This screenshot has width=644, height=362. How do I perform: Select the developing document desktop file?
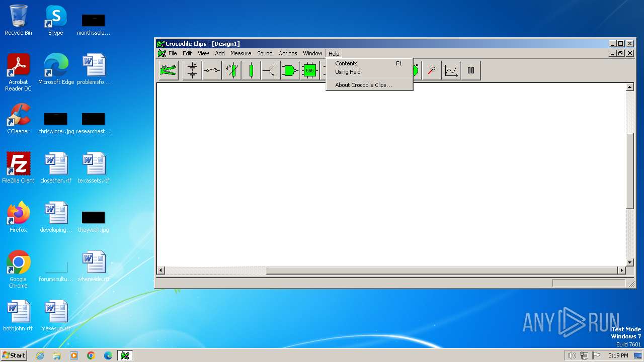click(56, 217)
